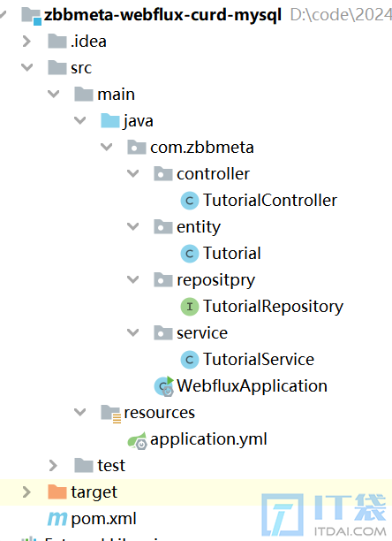
Task: Collapse the resources folder chevron
Action: 80,412
